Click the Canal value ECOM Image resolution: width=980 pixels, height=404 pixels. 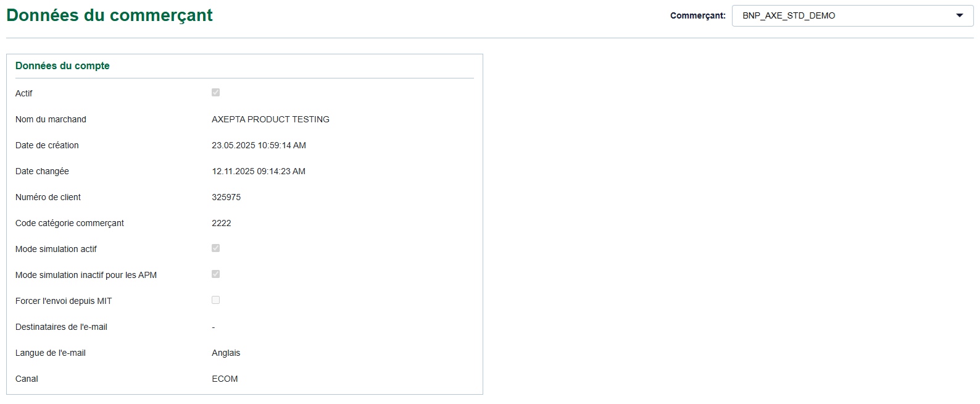point(225,379)
